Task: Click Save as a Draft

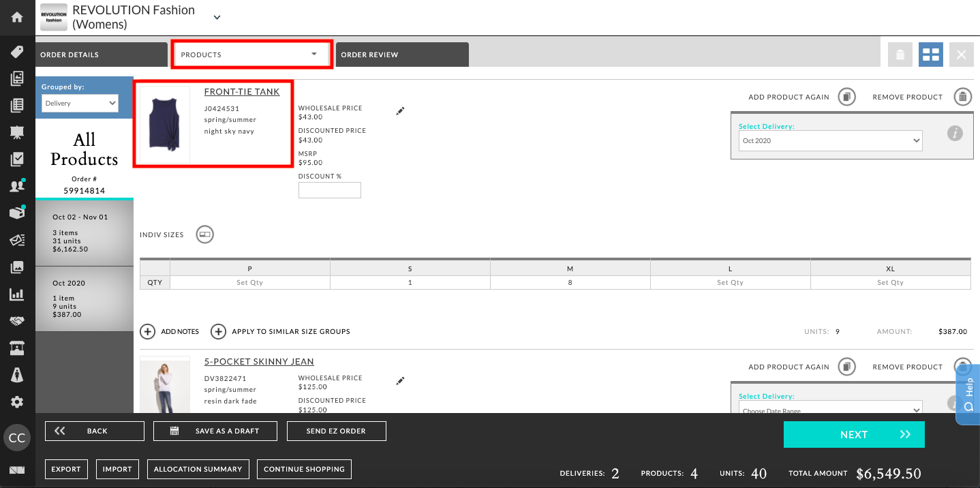Action: 215,431
